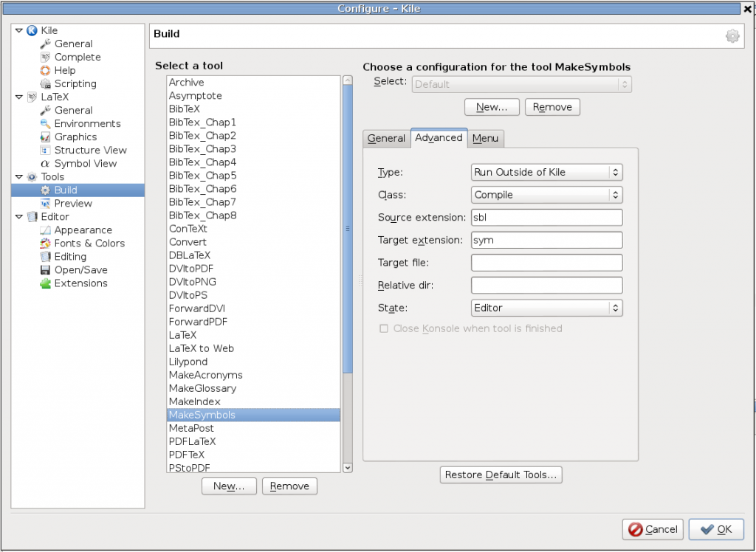Click the Editor category icon
Viewport: 756px width, 552px height.
point(32,217)
